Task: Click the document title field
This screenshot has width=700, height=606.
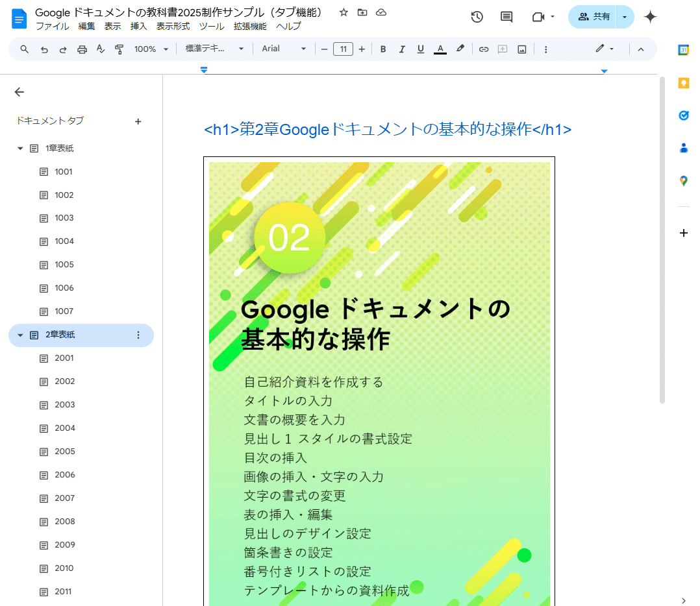Action: click(x=179, y=12)
